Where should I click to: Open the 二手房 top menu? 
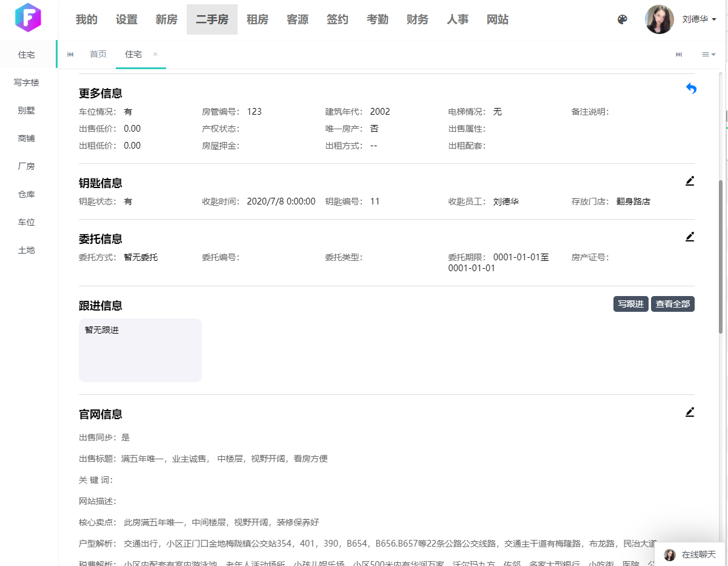tap(212, 19)
